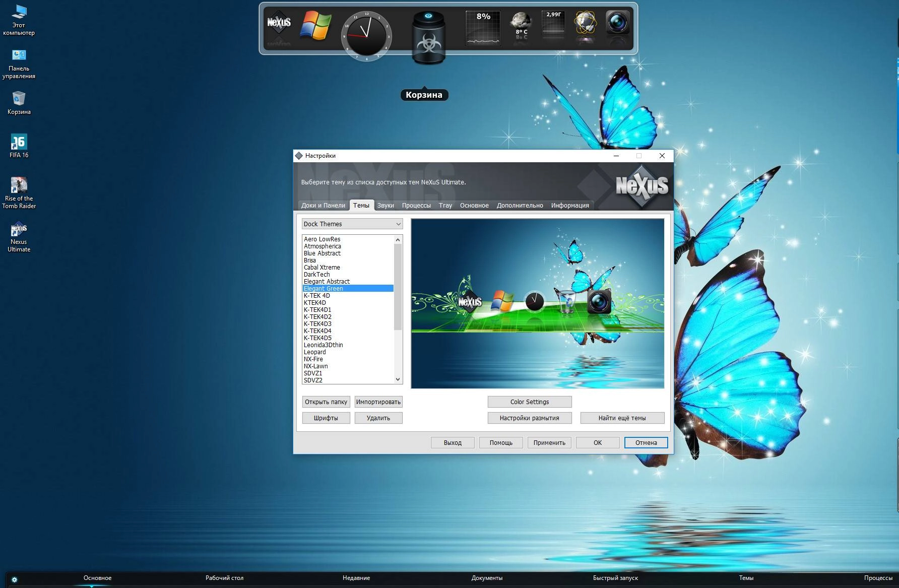Select the Темы tab
This screenshot has width=899, height=588.
[361, 205]
